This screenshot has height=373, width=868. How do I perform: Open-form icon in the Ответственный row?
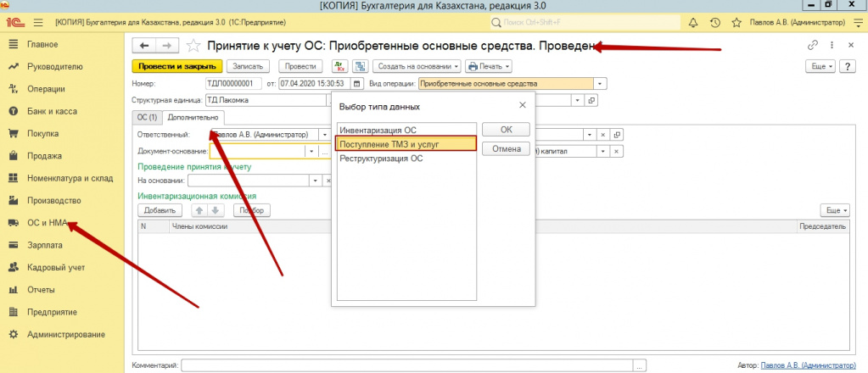click(617, 135)
